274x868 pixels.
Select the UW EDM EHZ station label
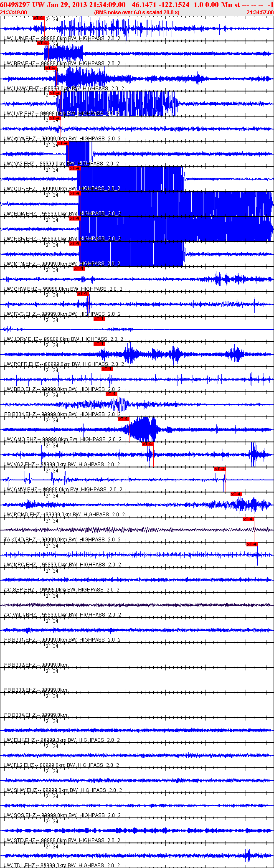click(x=20, y=214)
